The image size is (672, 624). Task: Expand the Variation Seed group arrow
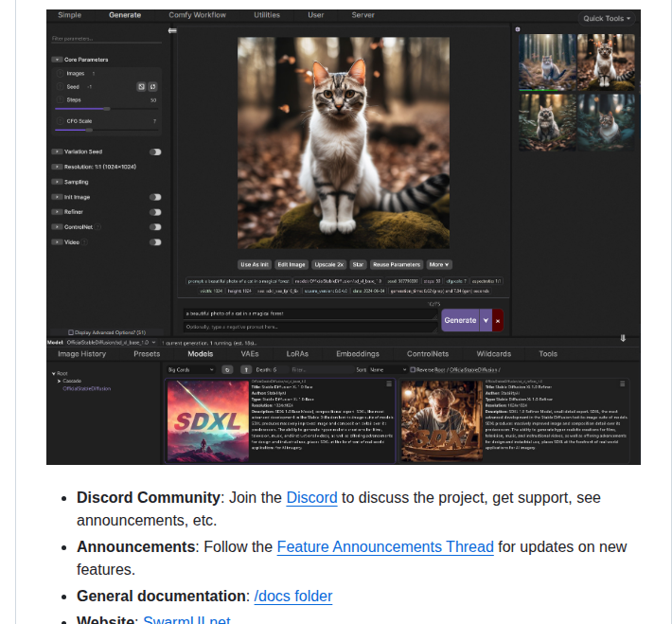[x=57, y=152]
